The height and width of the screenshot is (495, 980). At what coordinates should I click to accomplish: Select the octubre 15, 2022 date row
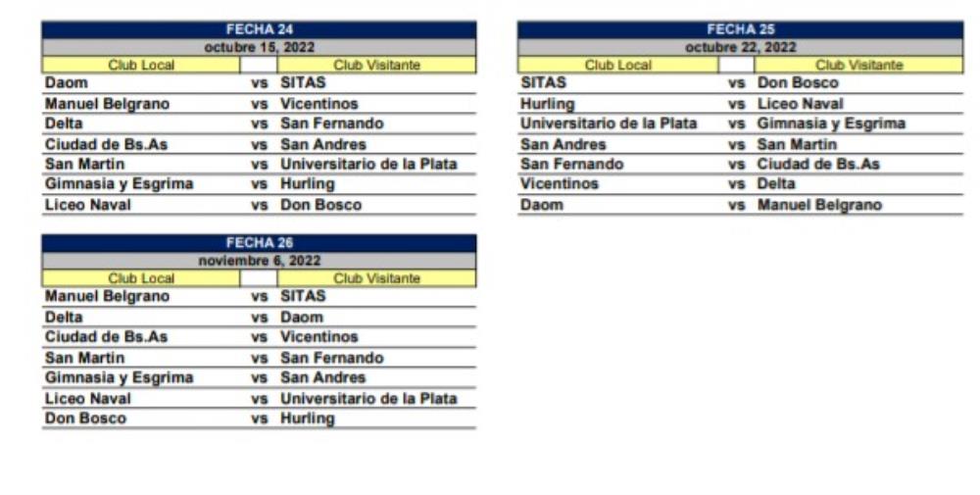(259, 47)
